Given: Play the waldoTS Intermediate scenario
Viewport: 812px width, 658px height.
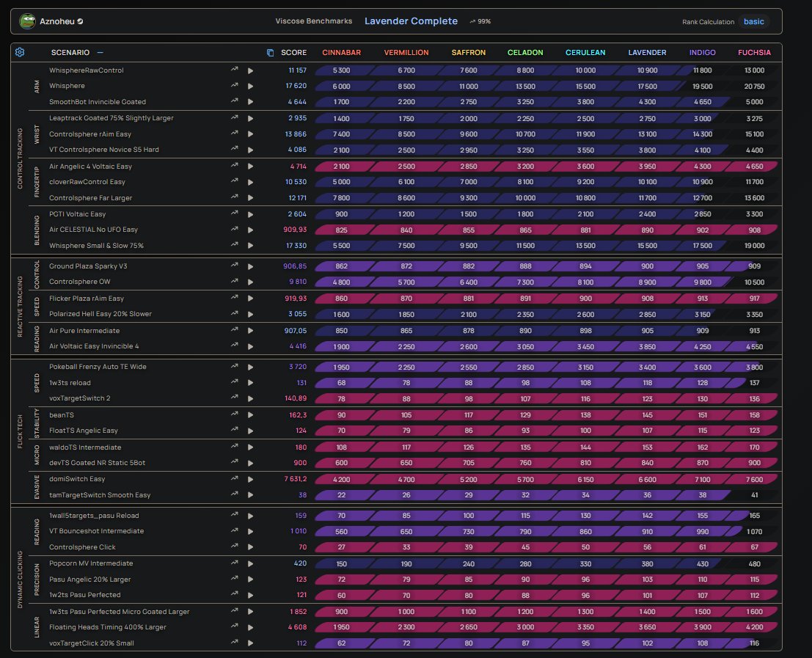Looking at the screenshot, I should [251, 447].
